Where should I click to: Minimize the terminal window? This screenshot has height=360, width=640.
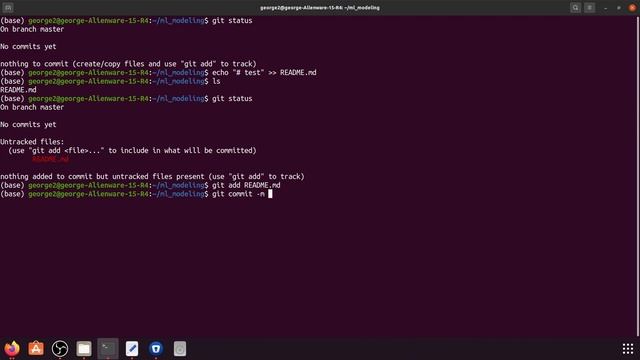[x=606, y=8]
